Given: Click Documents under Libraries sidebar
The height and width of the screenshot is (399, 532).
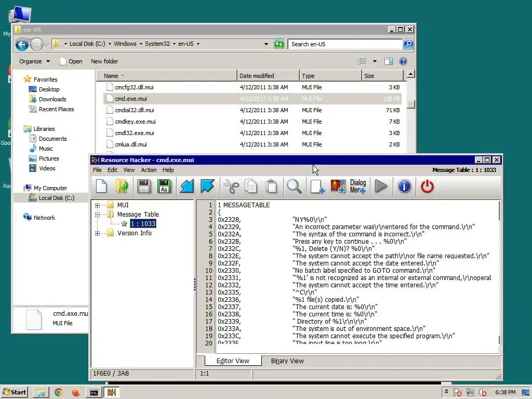Looking at the screenshot, I should click(52, 139).
